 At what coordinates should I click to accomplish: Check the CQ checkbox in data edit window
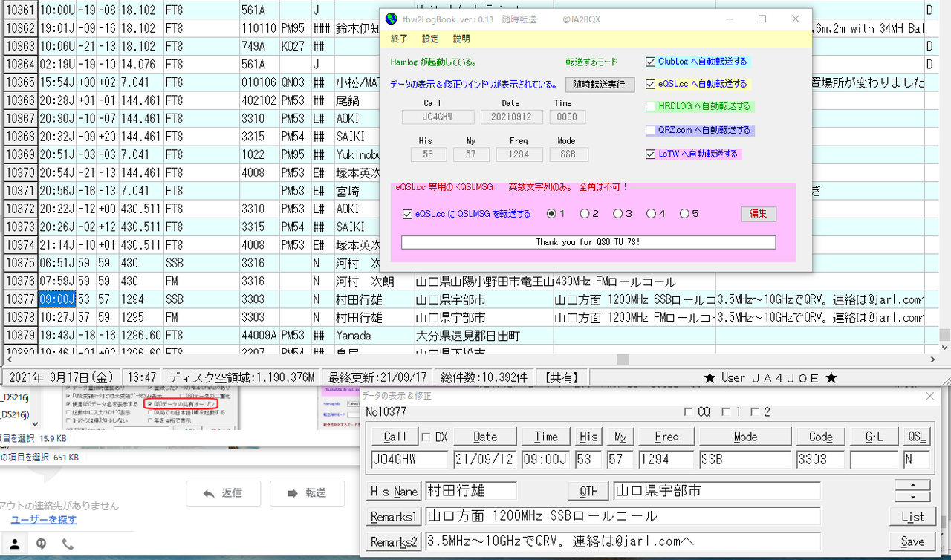[x=688, y=412]
